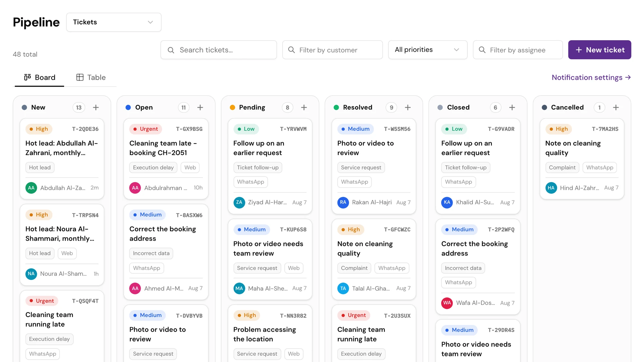The height and width of the screenshot is (362, 644).
Task: Click the KA avatar for Khalid Al-Su...
Action: tap(447, 202)
